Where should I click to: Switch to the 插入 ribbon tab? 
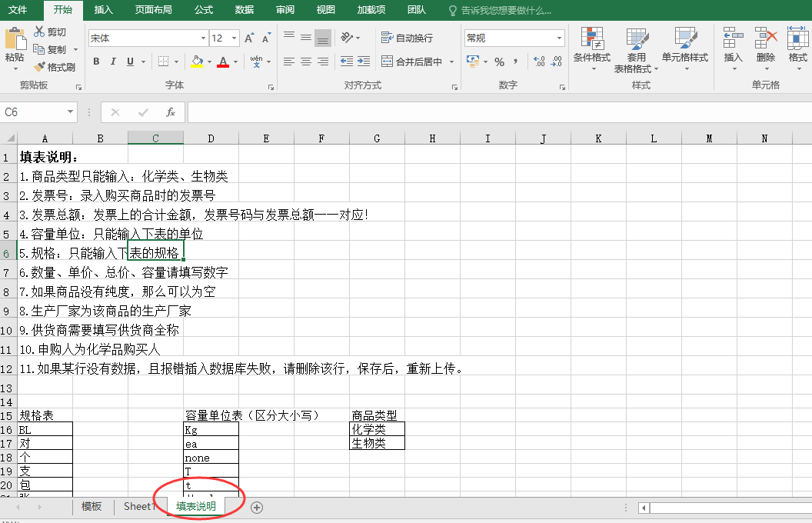tap(103, 10)
